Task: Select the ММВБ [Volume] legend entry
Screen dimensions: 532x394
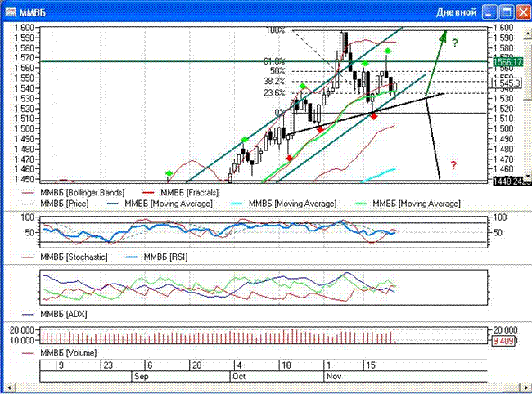Action: pos(60,353)
